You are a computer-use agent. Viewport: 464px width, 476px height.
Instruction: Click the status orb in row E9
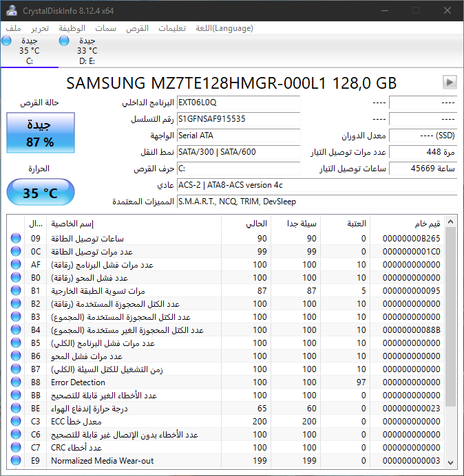[16, 460]
